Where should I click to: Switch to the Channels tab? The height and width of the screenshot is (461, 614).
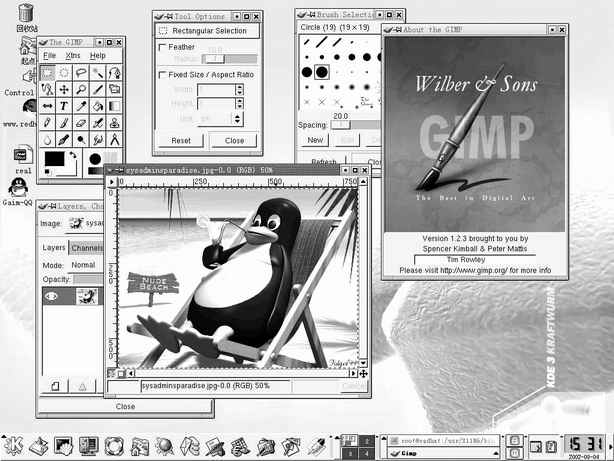click(x=88, y=248)
